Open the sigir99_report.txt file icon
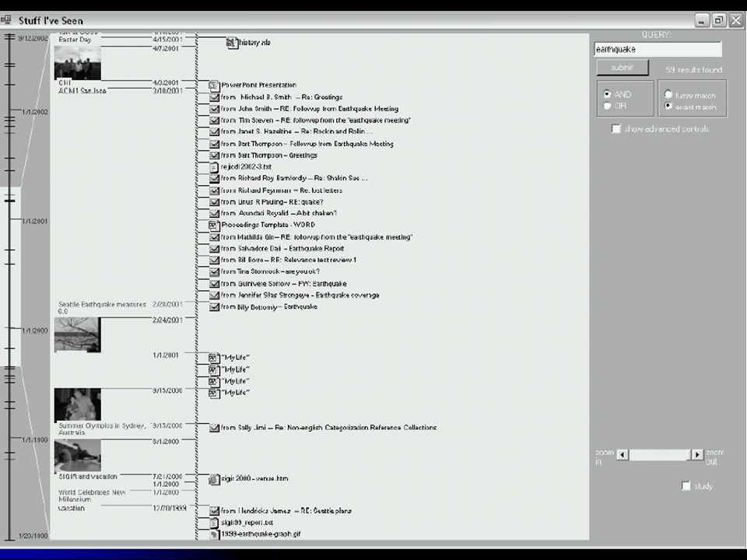 (x=215, y=523)
